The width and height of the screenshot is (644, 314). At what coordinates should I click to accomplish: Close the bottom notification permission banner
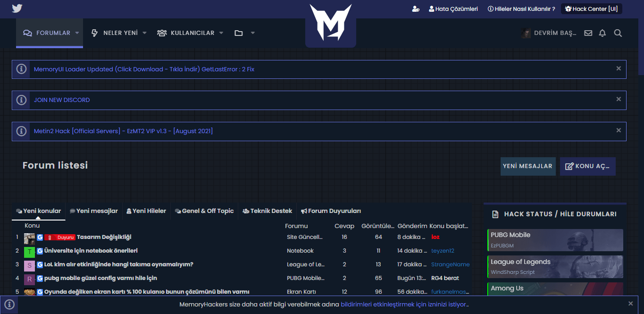[631, 304]
